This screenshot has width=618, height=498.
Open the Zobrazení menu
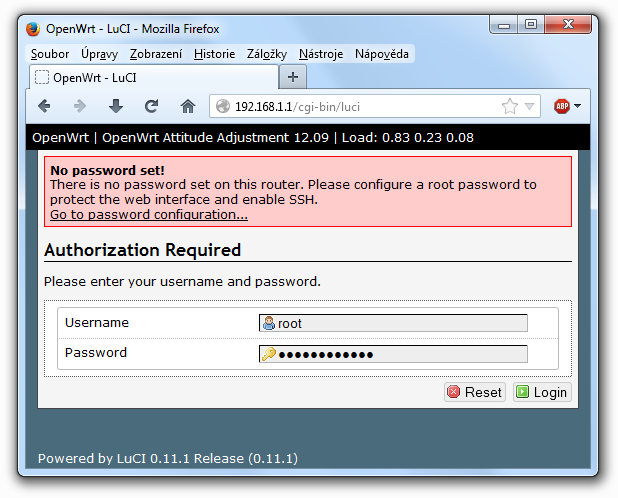[156, 54]
